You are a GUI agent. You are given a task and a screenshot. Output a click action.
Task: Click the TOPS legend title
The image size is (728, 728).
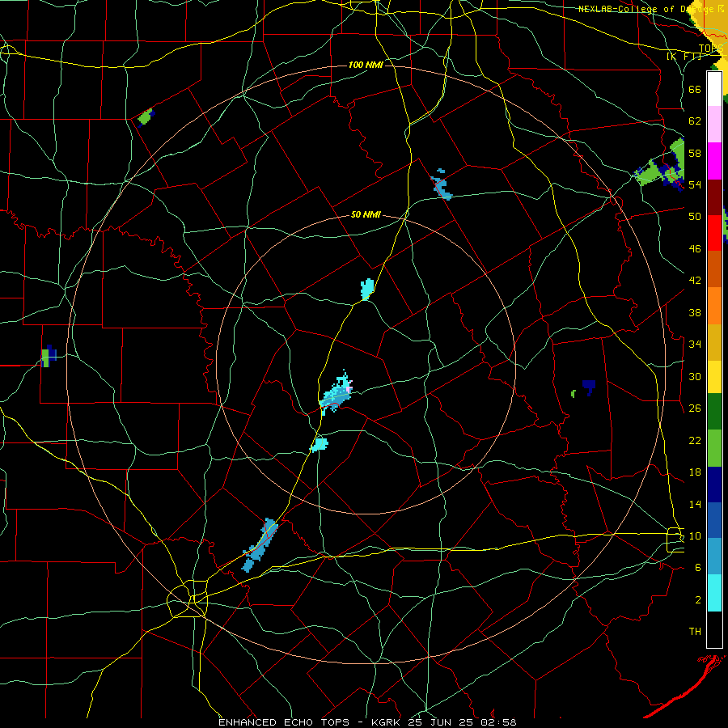[x=711, y=49]
